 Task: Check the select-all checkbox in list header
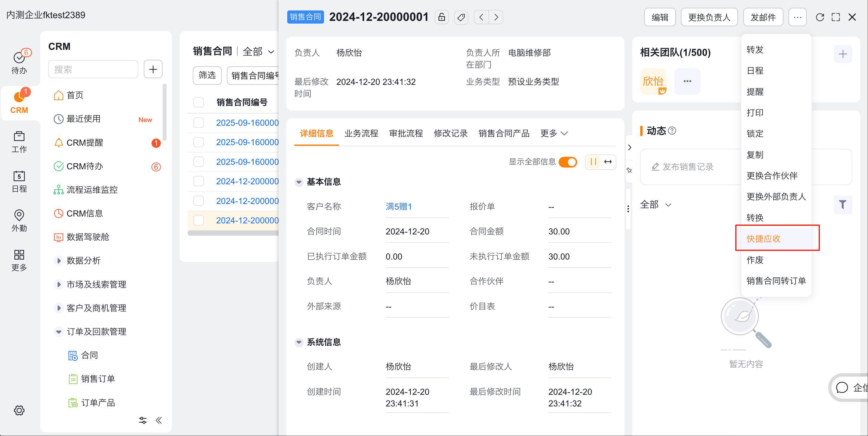tap(198, 102)
